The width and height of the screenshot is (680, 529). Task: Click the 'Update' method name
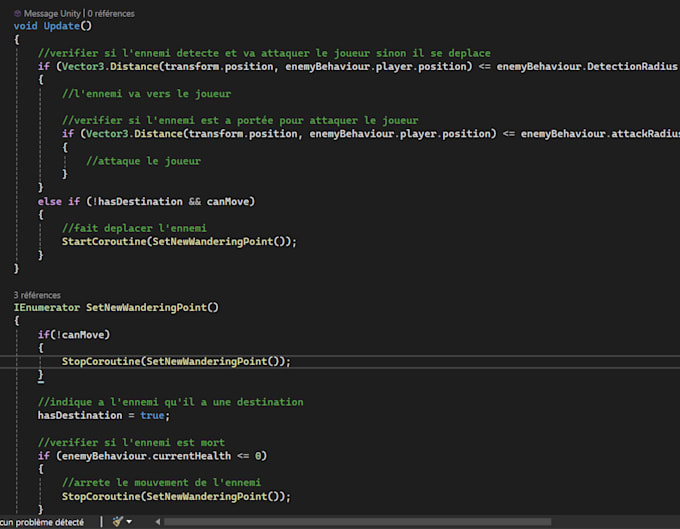point(62,26)
